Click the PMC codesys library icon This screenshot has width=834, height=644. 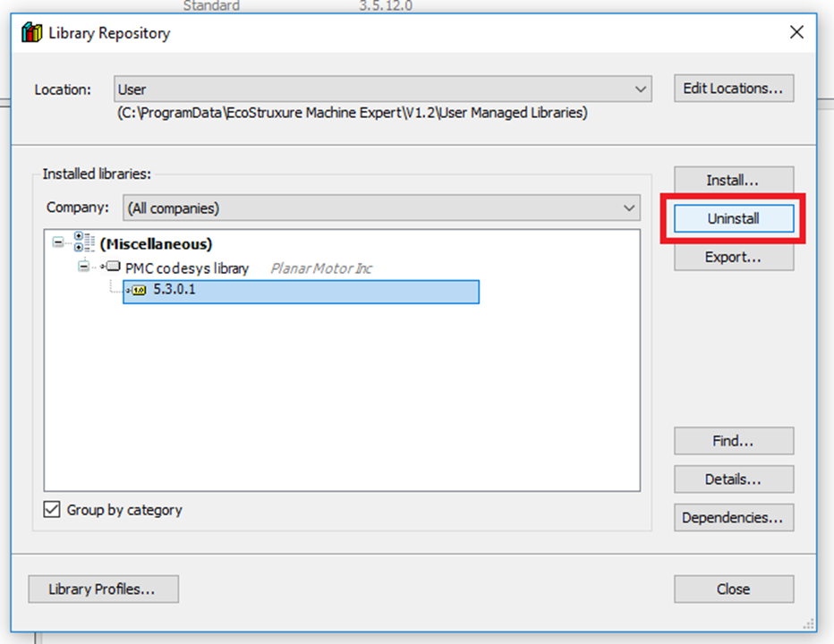[112, 267]
